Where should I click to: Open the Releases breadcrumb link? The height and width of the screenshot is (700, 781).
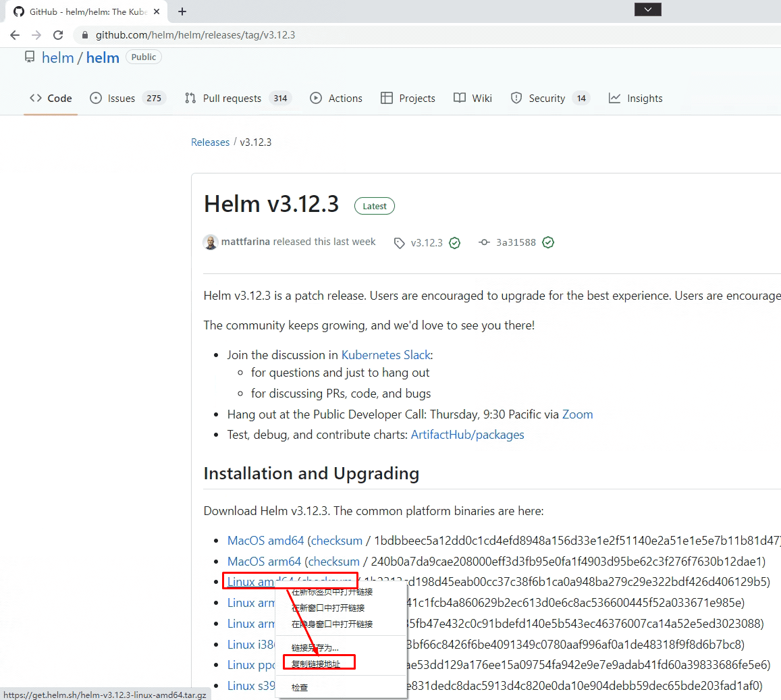(x=210, y=142)
